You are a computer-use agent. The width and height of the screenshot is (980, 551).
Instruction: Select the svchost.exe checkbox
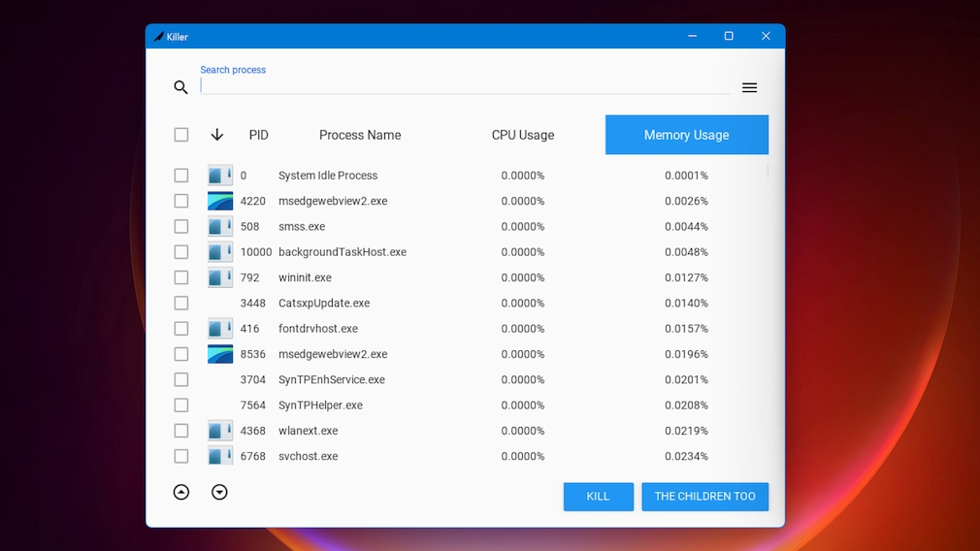pyautogui.click(x=181, y=456)
